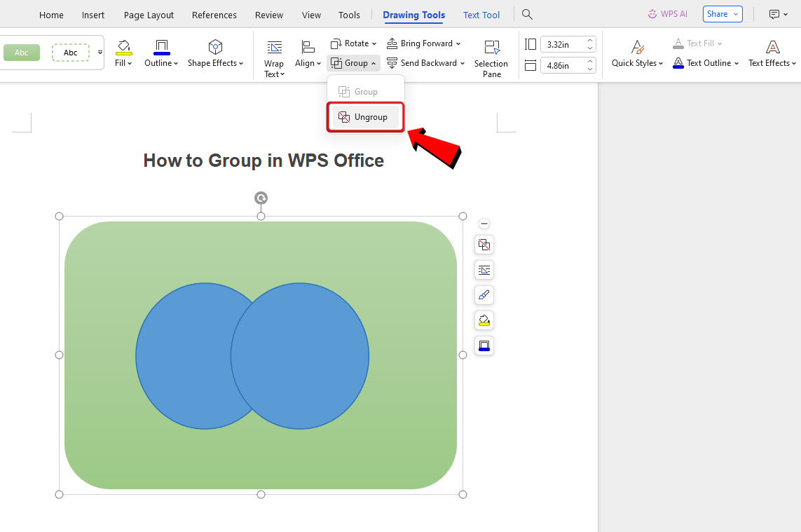Viewport: 801px width, 532px height.
Task: Select Ungroup from the Group menu
Action: [365, 117]
